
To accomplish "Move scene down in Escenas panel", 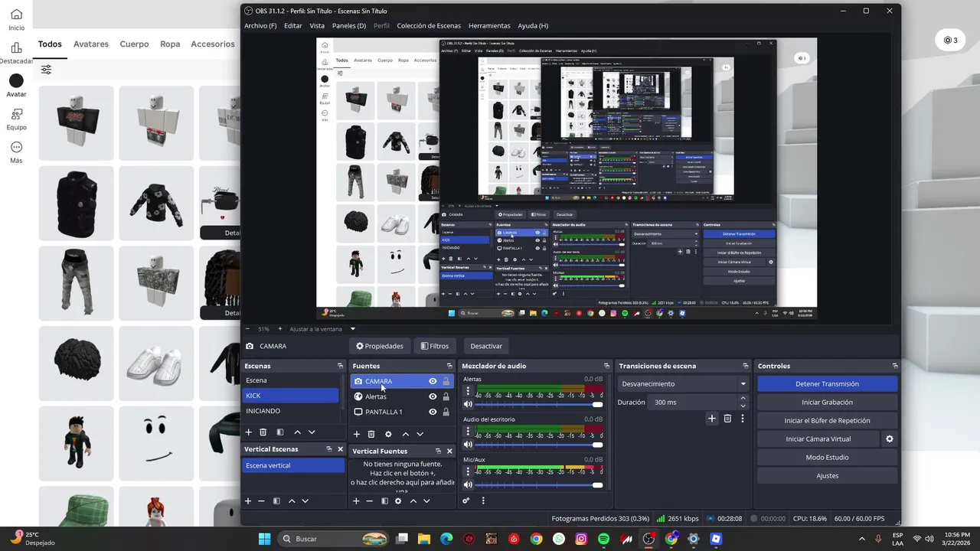I will (x=312, y=432).
